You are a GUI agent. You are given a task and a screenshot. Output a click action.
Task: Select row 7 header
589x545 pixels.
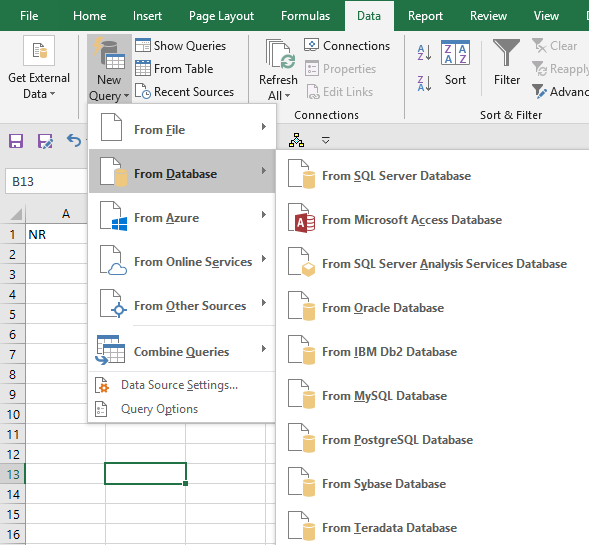13,354
